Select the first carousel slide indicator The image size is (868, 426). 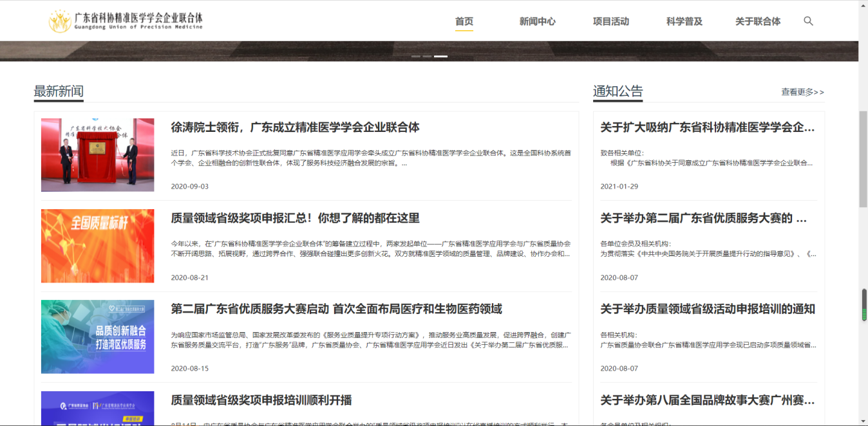[416, 57]
